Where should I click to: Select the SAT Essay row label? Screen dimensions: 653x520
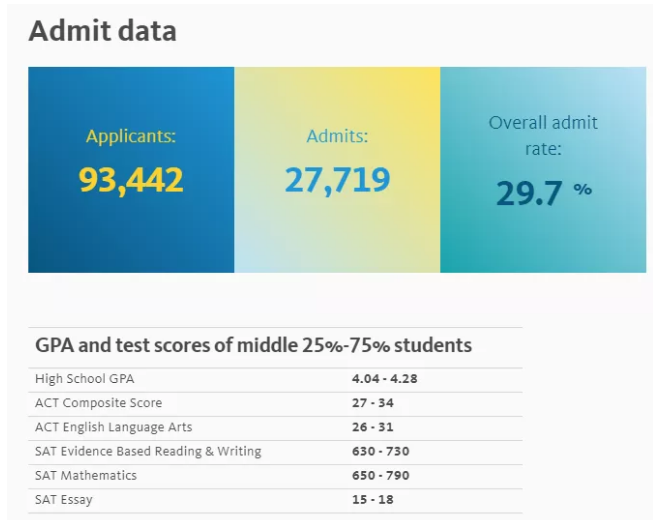[x=64, y=499]
